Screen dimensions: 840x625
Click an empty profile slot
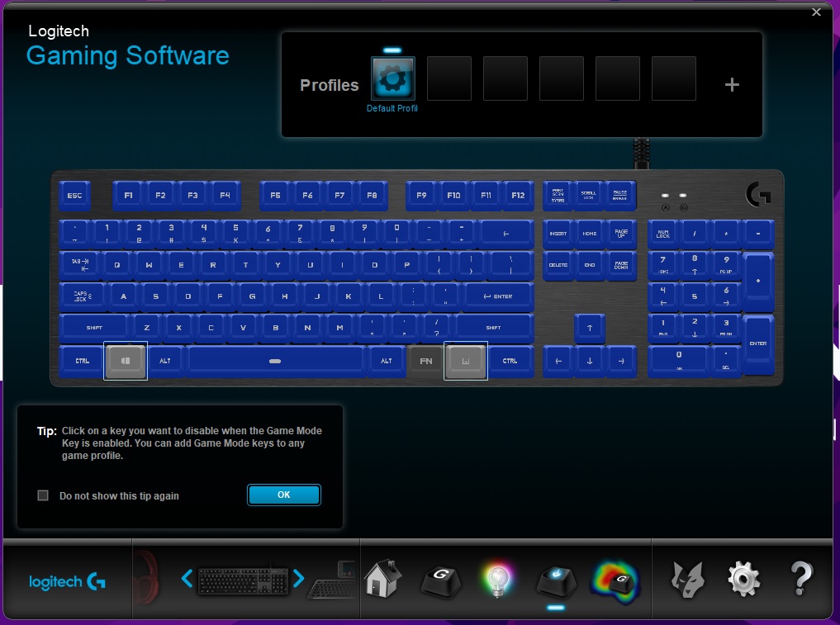(x=448, y=78)
